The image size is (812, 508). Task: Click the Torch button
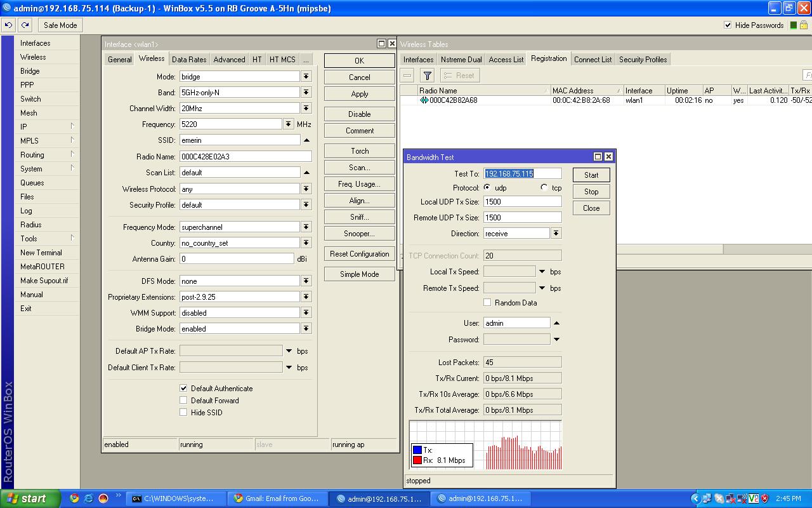360,151
